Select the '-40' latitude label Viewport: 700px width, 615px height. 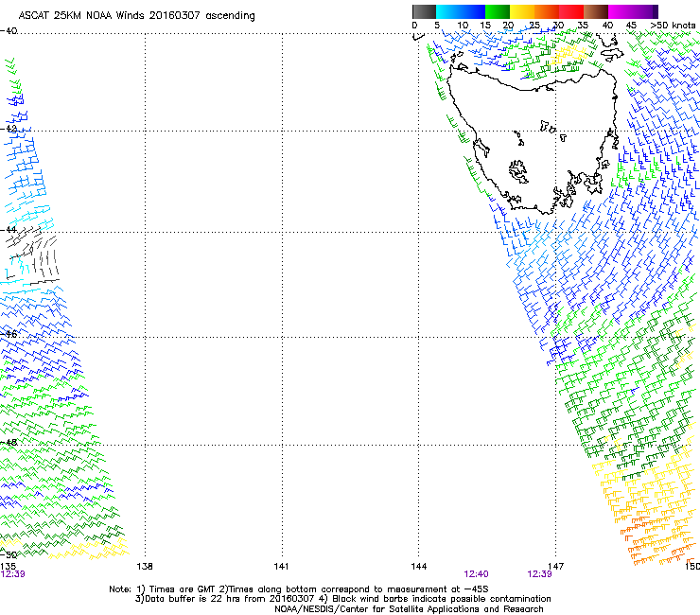point(9,31)
